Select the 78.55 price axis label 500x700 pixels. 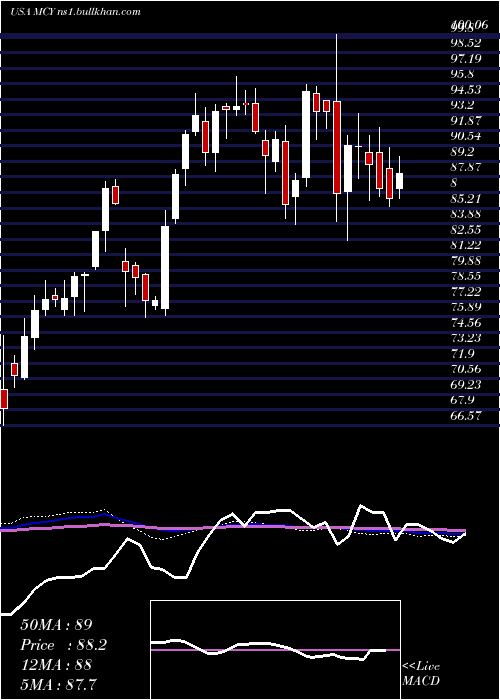(x=466, y=276)
